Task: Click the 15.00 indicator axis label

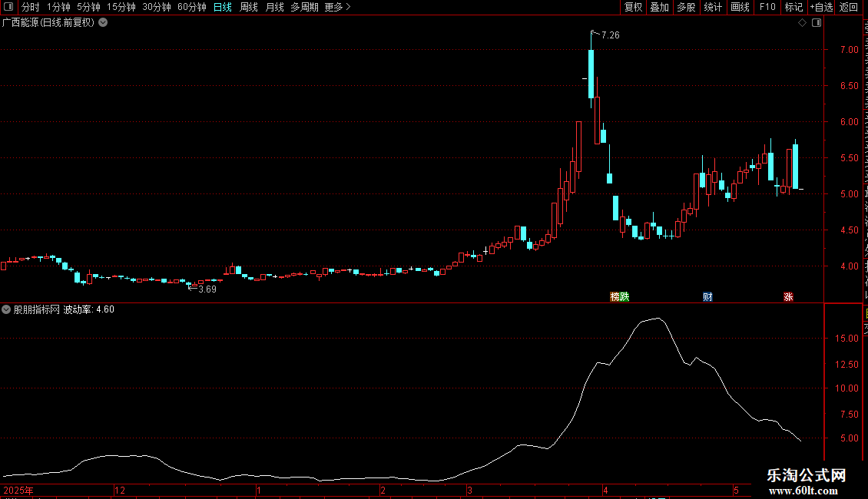Action: point(847,338)
